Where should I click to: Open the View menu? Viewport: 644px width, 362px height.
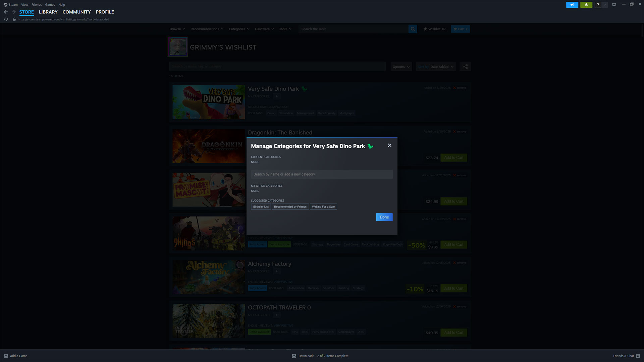coord(24,5)
